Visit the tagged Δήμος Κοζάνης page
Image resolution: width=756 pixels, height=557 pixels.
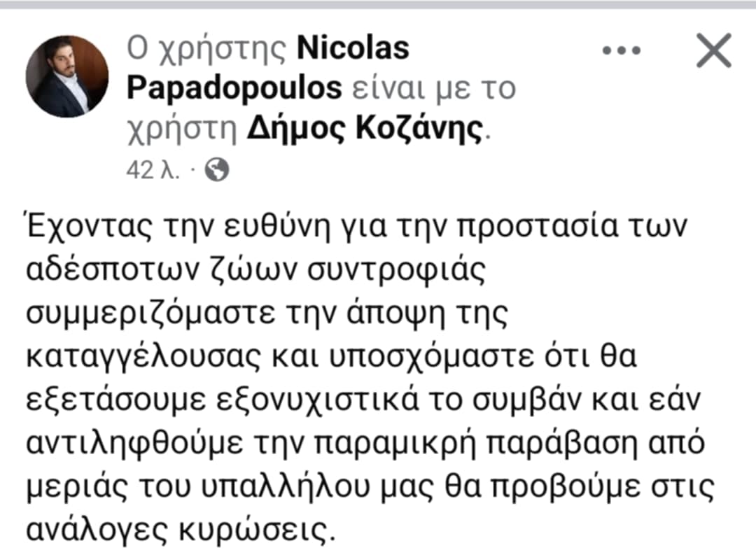pyautogui.click(x=365, y=128)
